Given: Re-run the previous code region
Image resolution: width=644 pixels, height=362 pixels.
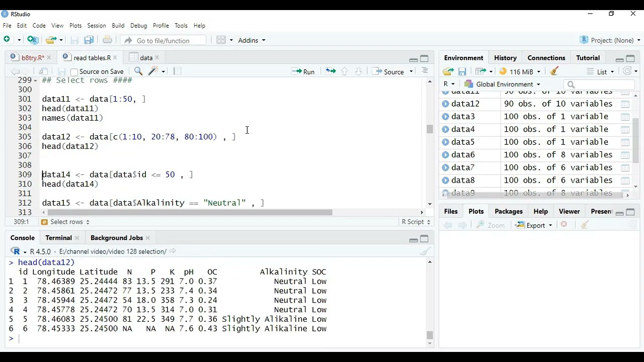Looking at the screenshot, I should click(331, 71).
